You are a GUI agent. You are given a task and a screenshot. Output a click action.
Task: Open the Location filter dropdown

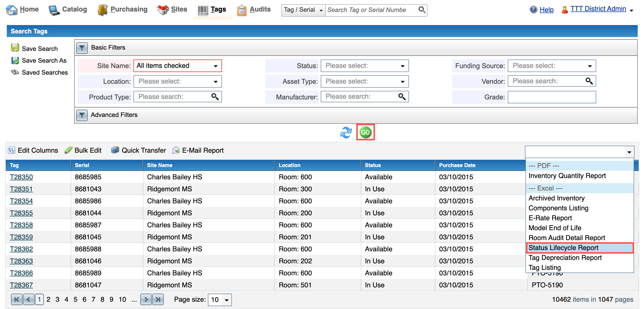(x=178, y=81)
